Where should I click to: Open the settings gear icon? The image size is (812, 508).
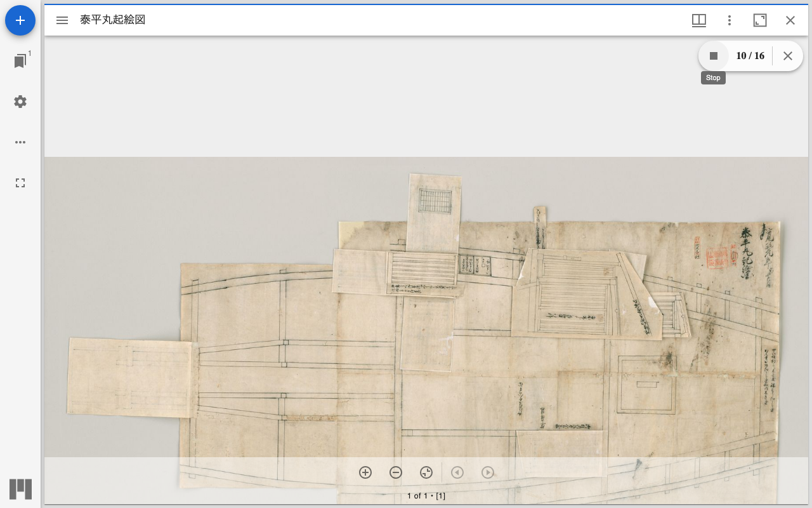tap(20, 102)
